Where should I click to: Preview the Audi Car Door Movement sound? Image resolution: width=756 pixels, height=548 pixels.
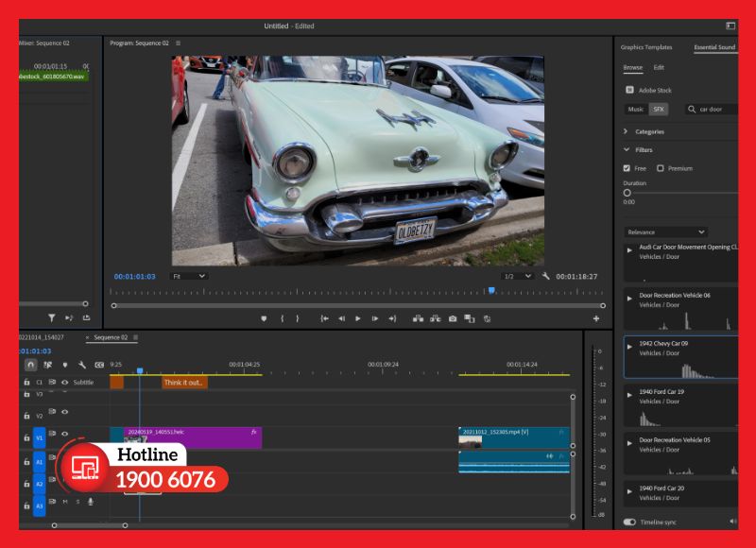(x=629, y=250)
